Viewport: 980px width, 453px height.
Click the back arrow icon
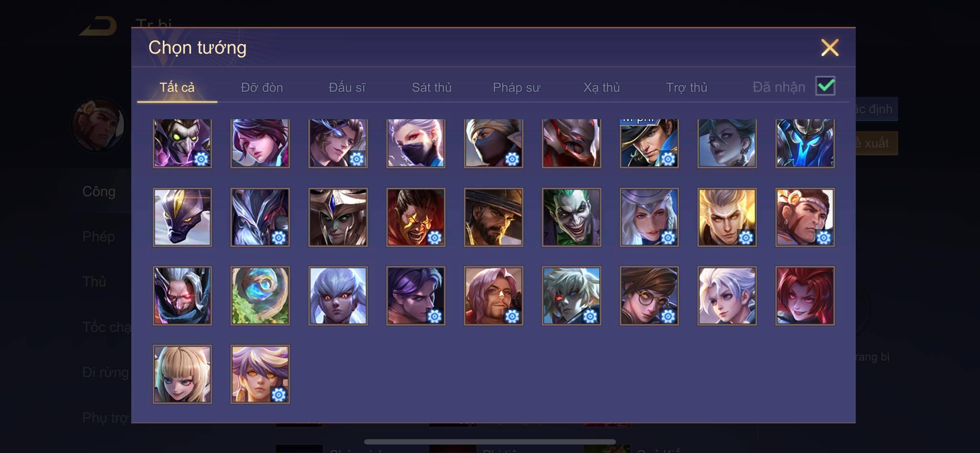coord(99,26)
